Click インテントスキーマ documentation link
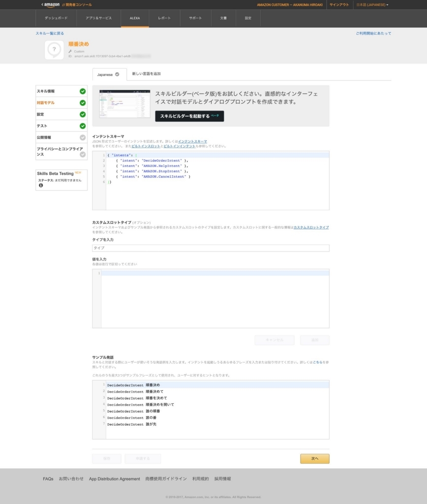Image resolution: width=427 pixels, height=504 pixels. [x=192, y=141]
